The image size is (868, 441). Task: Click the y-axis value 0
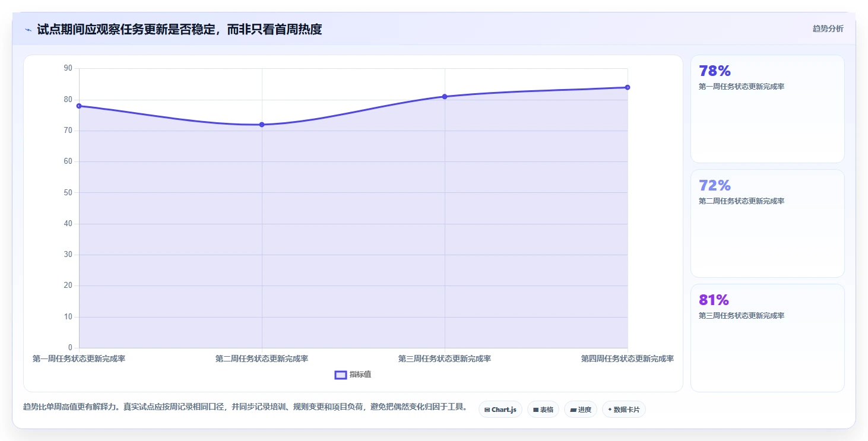[x=70, y=348]
